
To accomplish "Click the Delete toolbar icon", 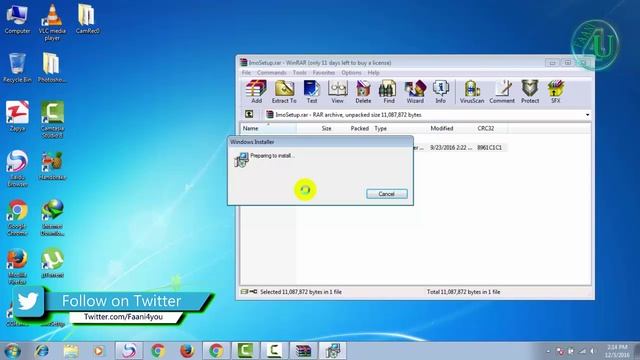I will coord(363,91).
